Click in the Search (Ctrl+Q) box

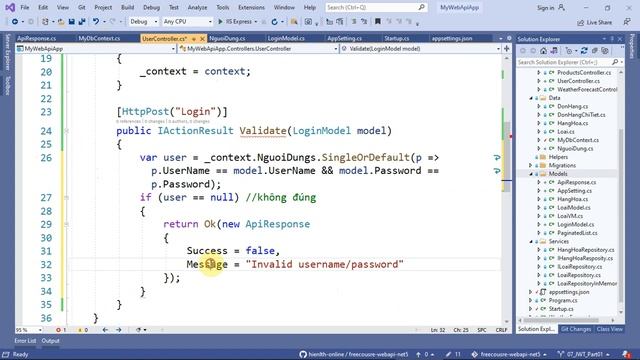click(x=376, y=7)
